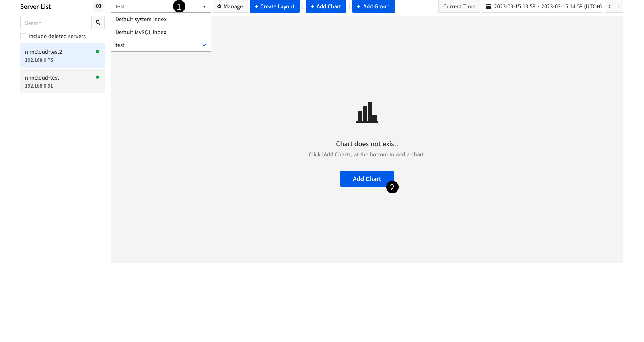The height and width of the screenshot is (342, 644).
Task: Collapse the test layout dropdown arrow
Action: pyautogui.click(x=204, y=6)
